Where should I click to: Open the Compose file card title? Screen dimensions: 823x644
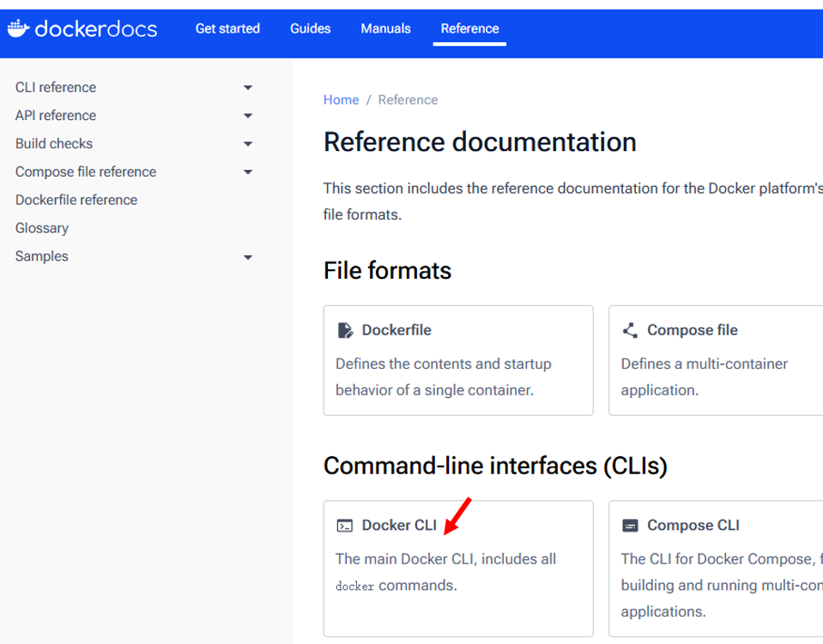pos(693,330)
